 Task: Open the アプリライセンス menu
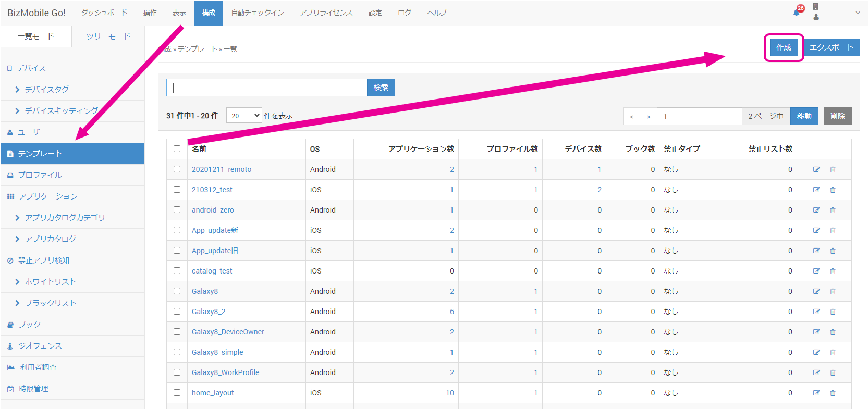tap(326, 13)
